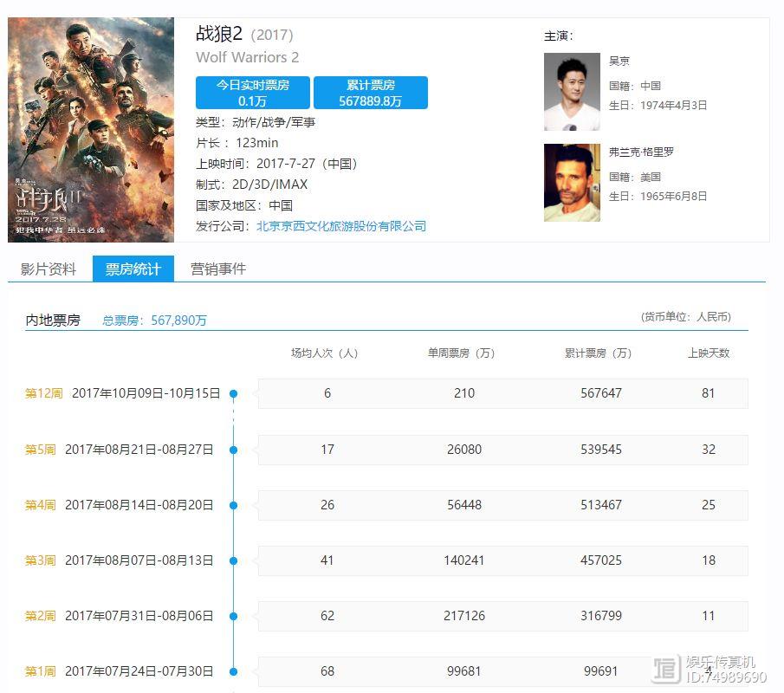This screenshot has width=784, height=693.
Task: Switch to the 营销事件 tab
Action: 218,269
